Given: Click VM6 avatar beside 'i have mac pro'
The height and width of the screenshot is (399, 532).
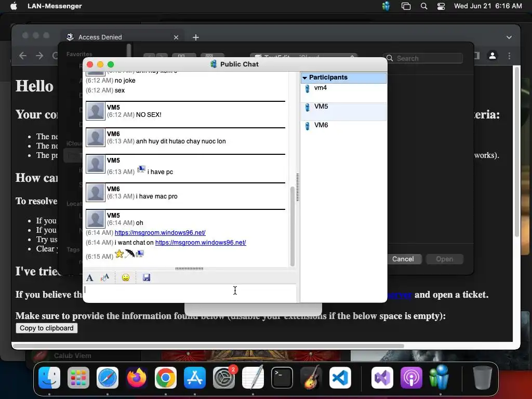Looking at the screenshot, I should tap(96, 192).
